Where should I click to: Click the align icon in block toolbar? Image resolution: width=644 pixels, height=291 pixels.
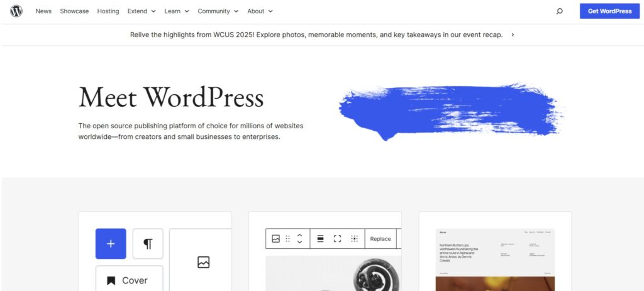pos(320,239)
